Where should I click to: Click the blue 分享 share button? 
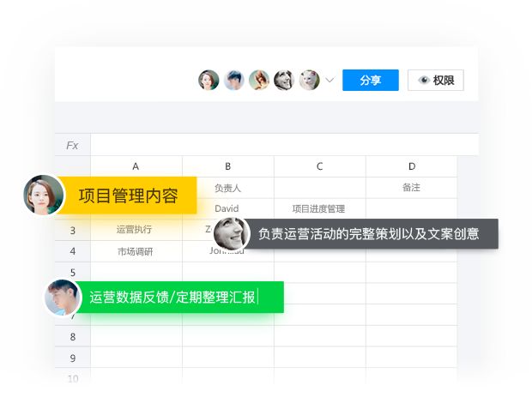point(370,81)
